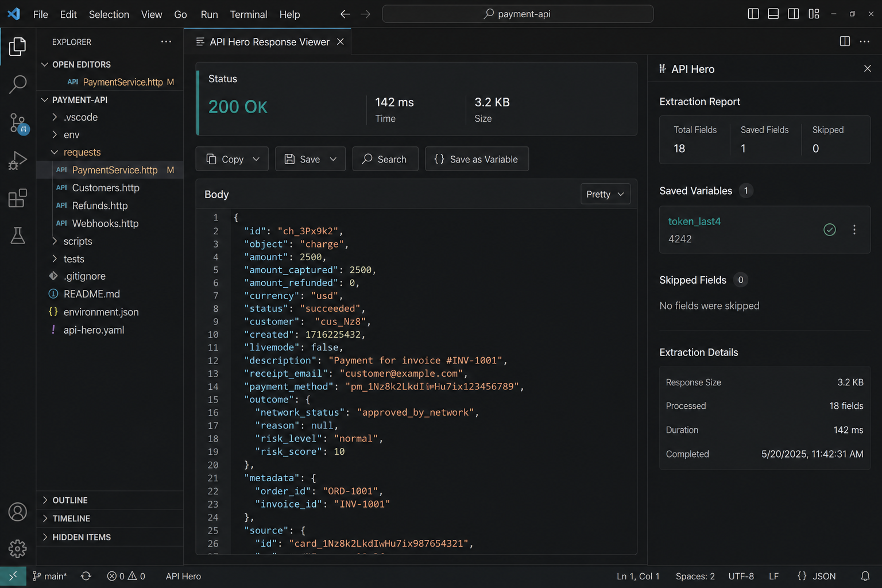Open the Go menu

pos(180,14)
